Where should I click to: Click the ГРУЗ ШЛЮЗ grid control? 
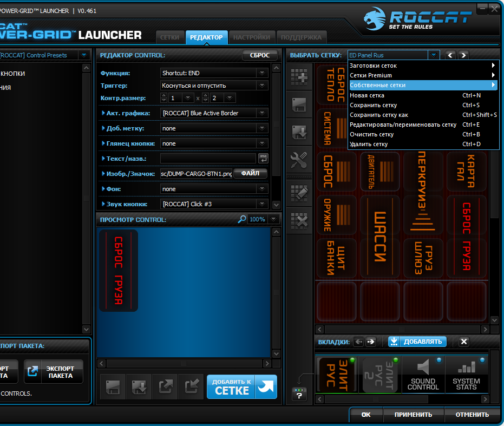423,258
